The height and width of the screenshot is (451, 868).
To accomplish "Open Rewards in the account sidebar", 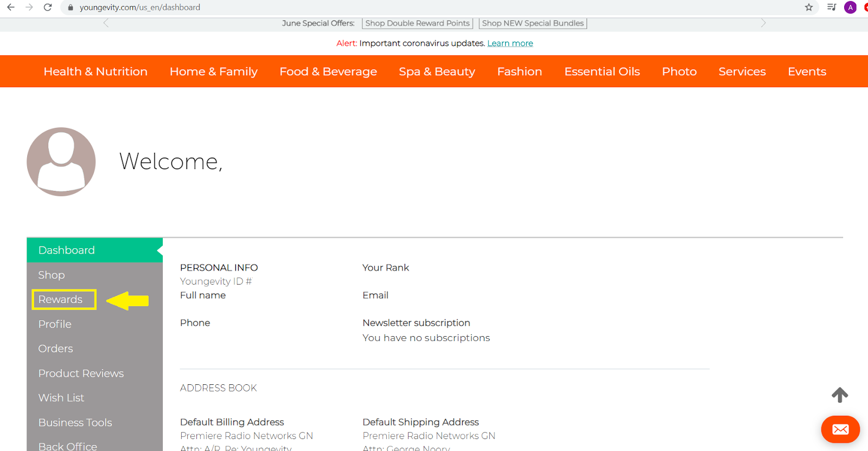I will [x=60, y=299].
